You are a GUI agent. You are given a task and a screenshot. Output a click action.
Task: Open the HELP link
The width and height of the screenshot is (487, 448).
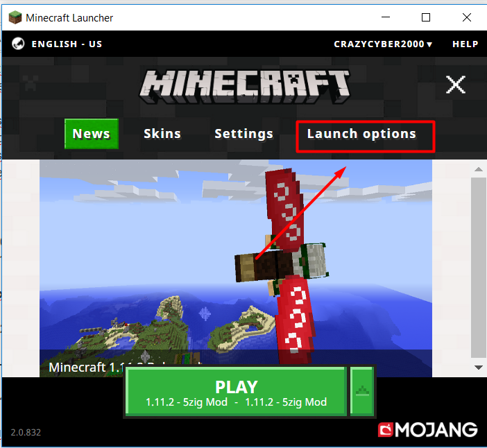tap(465, 44)
